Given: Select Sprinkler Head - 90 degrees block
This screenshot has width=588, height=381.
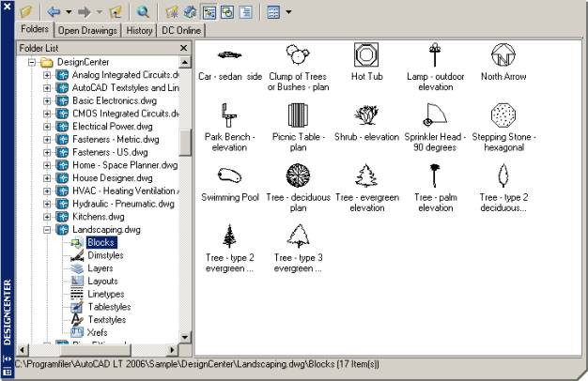Looking at the screenshot, I should point(435,128).
